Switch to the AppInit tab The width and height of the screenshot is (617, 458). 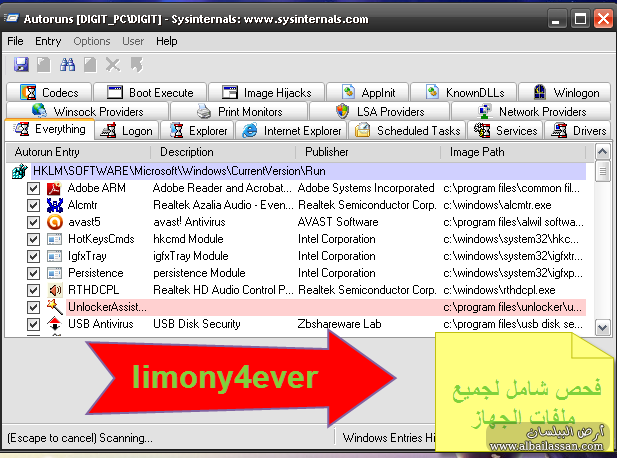[x=368, y=92]
